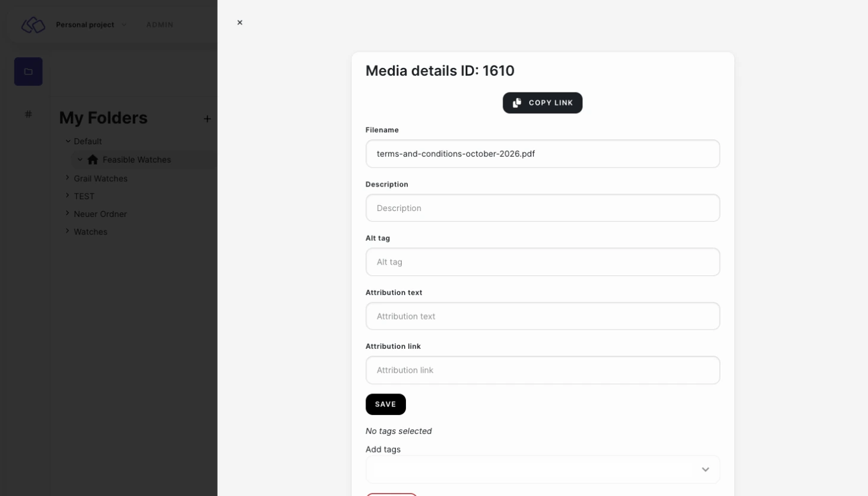Expand the TEST folder

click(x=67, y=196)
